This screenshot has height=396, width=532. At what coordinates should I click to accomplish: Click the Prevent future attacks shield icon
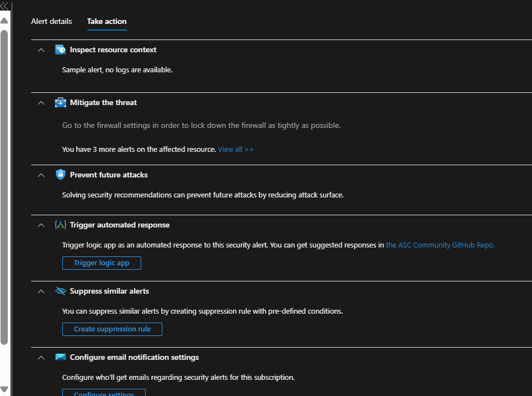point(60,175)
